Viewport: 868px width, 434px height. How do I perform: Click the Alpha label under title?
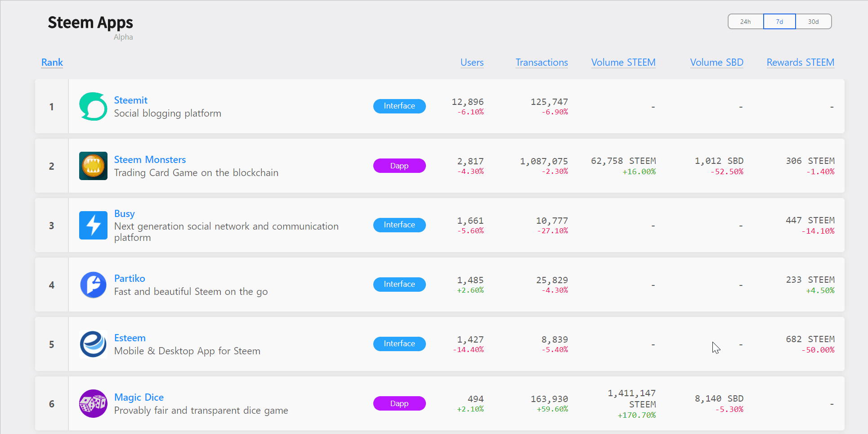pos(123,37)
